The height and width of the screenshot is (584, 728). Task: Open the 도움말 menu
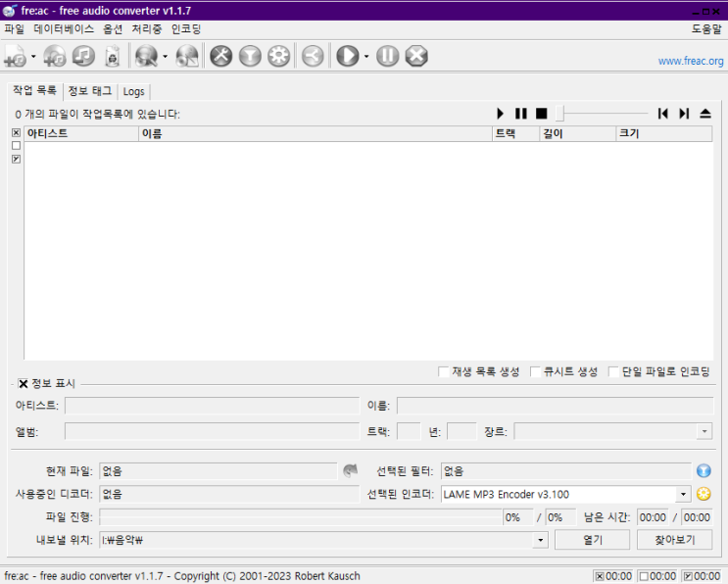[x=706, y=29]
